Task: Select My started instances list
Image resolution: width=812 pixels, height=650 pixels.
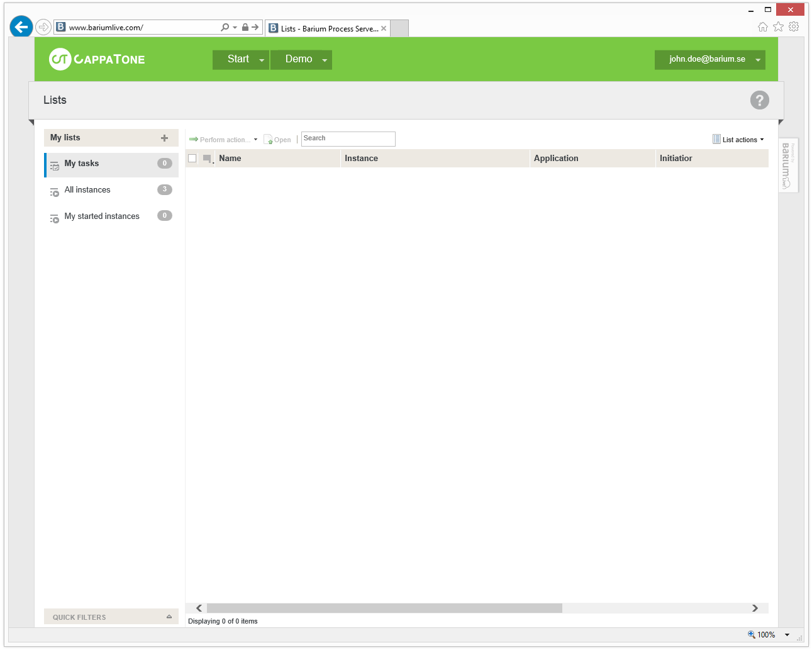Action: point(102,216)
